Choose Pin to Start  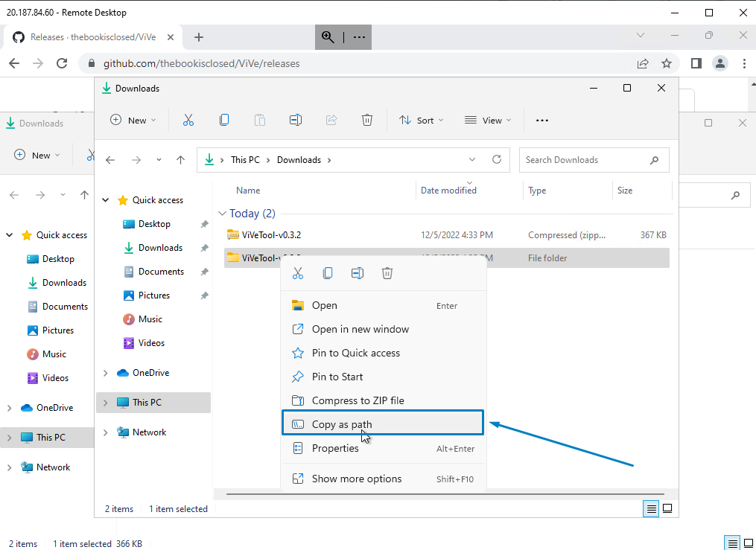(384, 377)
